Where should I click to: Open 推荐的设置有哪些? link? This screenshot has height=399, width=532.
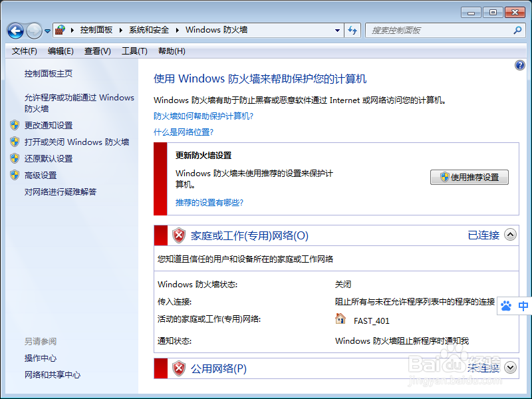209,203
